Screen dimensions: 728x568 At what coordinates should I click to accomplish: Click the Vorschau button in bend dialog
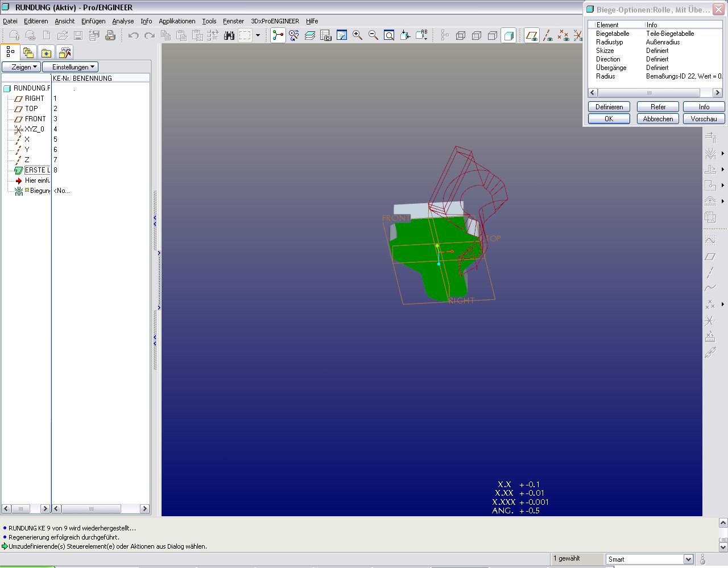tap(704, 119)
